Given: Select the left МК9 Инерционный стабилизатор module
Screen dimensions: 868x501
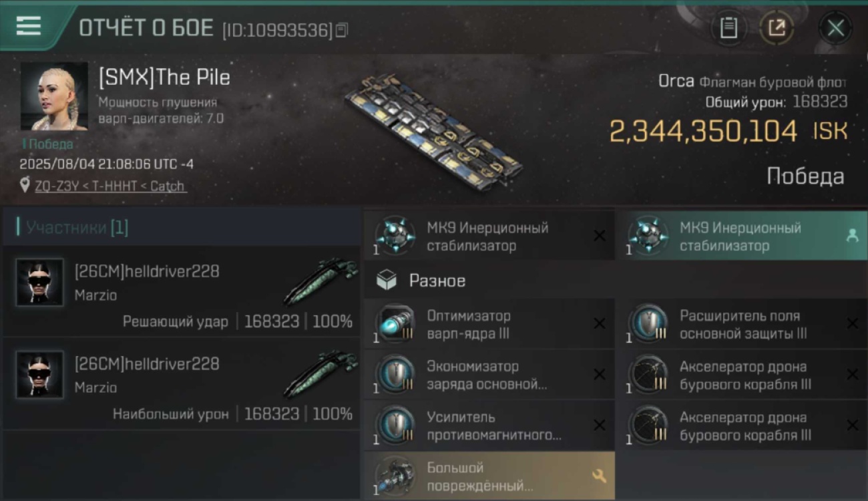Looking at the screenshot, I should tap(489, 236).
